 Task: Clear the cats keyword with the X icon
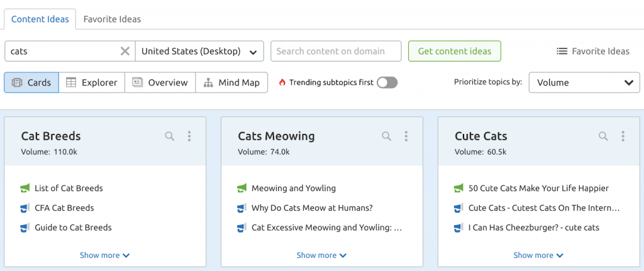(125, 51)
